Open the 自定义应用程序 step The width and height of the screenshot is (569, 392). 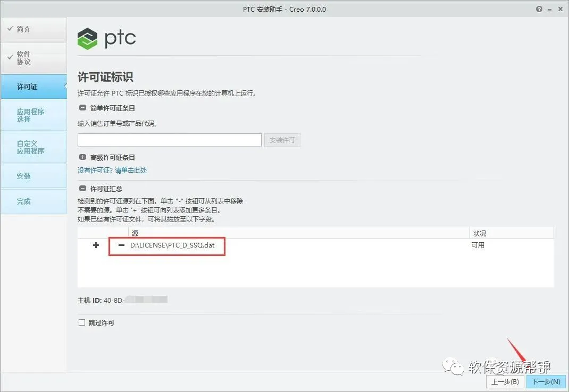point(34,147)
